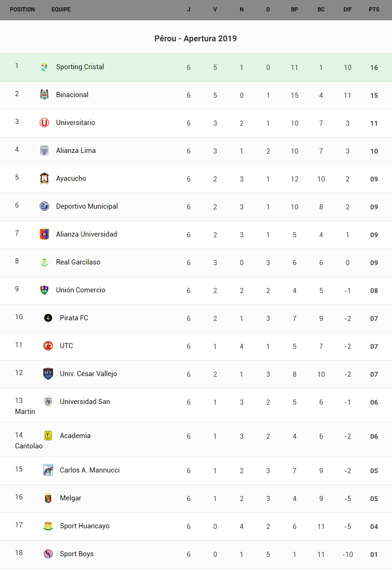Click the Alianza Universidad crest
Screen dimensions: 392x571
click(x=44, y=234)
